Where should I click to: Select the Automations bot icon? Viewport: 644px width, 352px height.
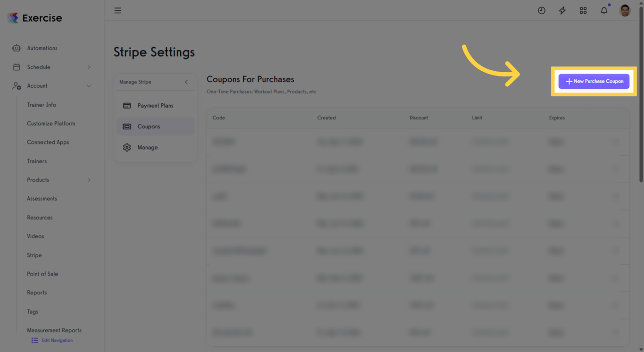click(x=17, y=48)
